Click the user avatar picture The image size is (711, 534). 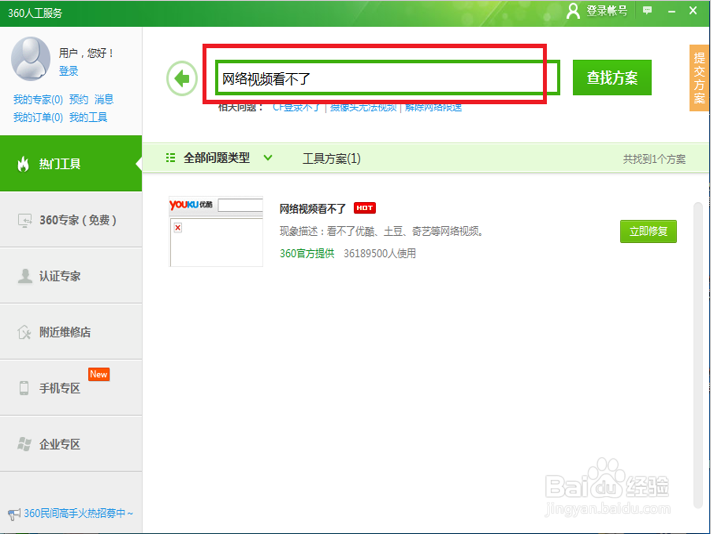31,59
